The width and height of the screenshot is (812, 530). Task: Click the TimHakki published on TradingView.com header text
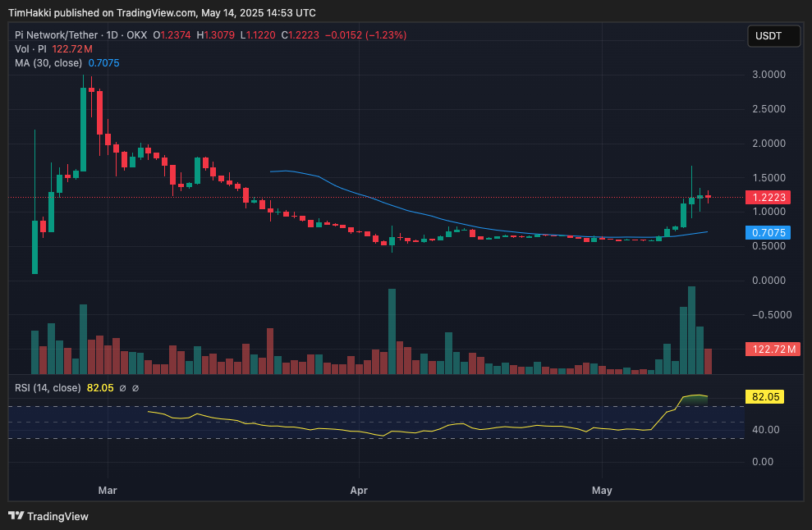point(162,13)
